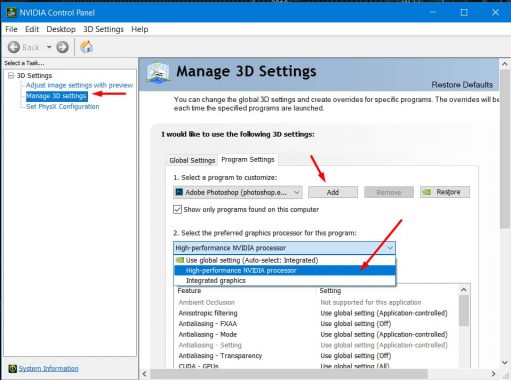Click the horizontal scrollbar thumb
This screenshot has height=380, width=511.
point(289,374)
